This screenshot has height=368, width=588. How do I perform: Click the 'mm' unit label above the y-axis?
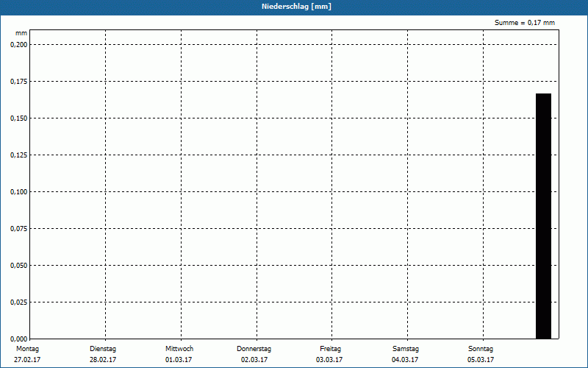pyautogui.click(x=21, y=33)
